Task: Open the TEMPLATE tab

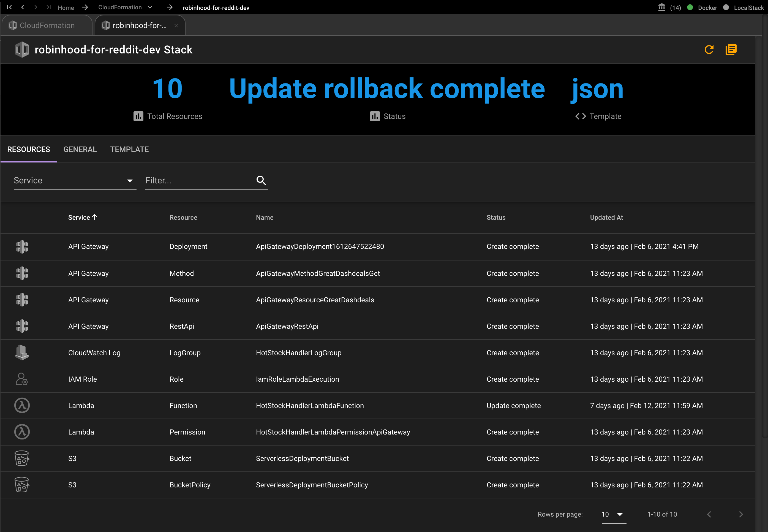Action: tap(129, 149)
